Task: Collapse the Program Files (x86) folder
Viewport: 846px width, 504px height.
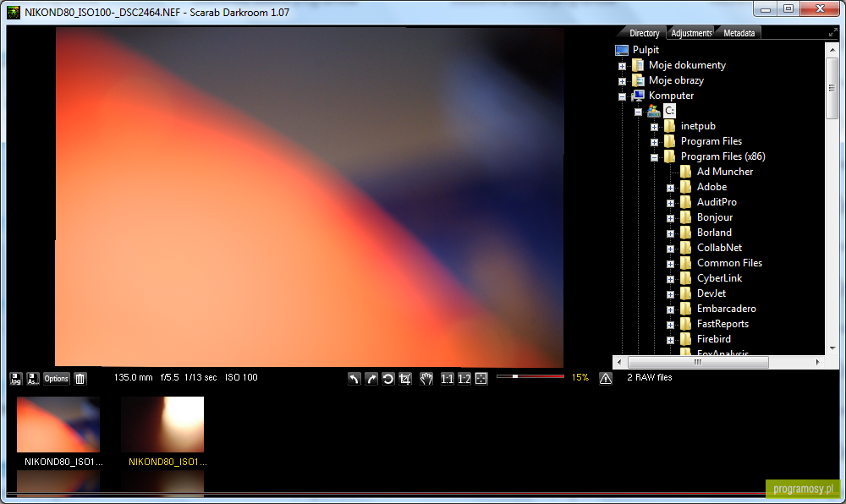Action: click(655, 158)
